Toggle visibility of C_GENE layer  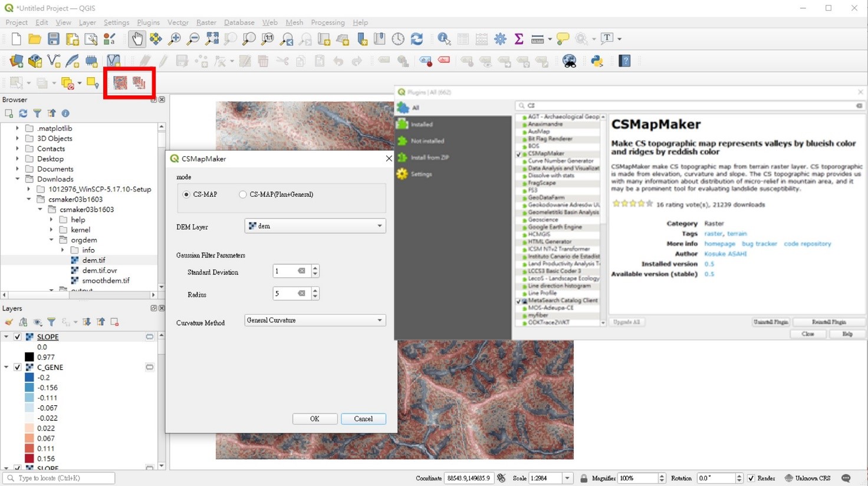[18, 368]
